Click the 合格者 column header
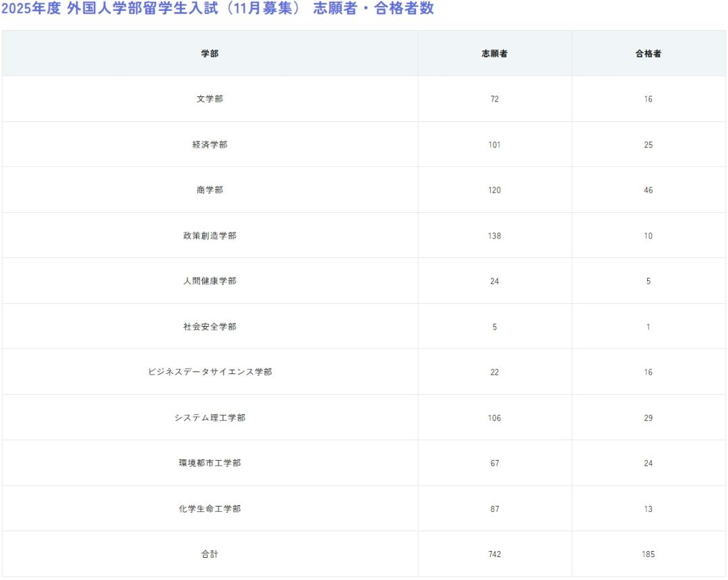The image size is (728, 580). coord(648,54)
